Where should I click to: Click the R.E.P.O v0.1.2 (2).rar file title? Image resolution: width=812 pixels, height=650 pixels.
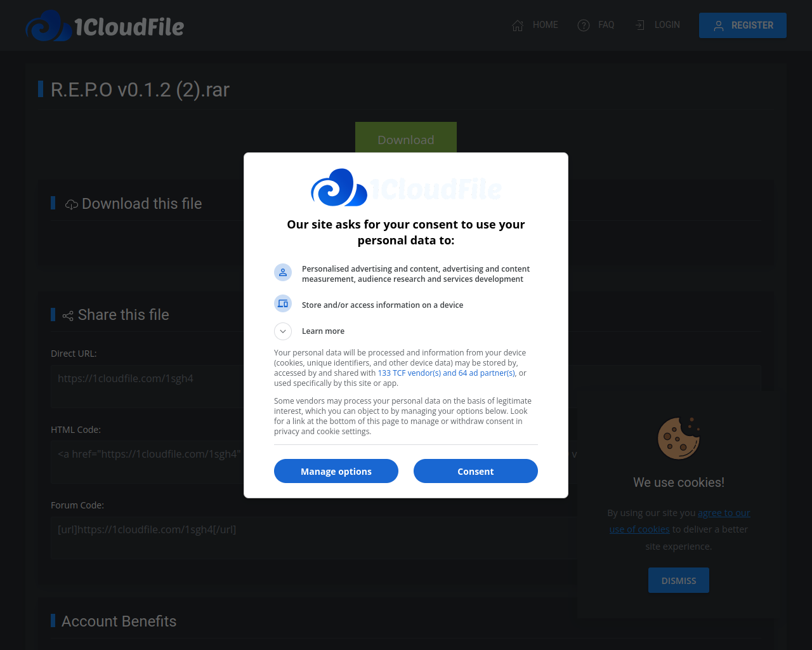pos(140,90)
